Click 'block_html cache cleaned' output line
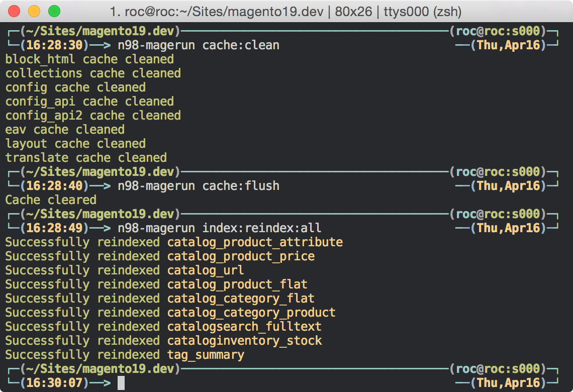The width and height of the screenshot is (573, 392). tap(89, 59)
